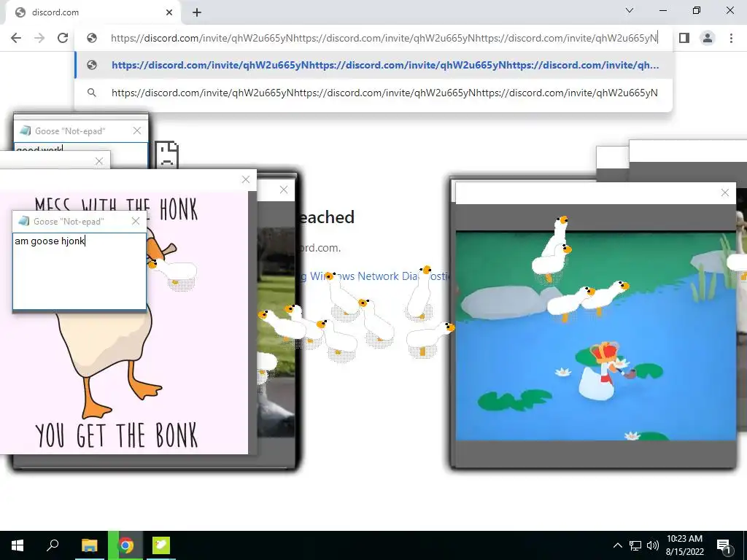Image resolution: width=747 pixels, height=560 pixels.
Task: Select the discord.com browser tab
Action: (x=93, y=12)
